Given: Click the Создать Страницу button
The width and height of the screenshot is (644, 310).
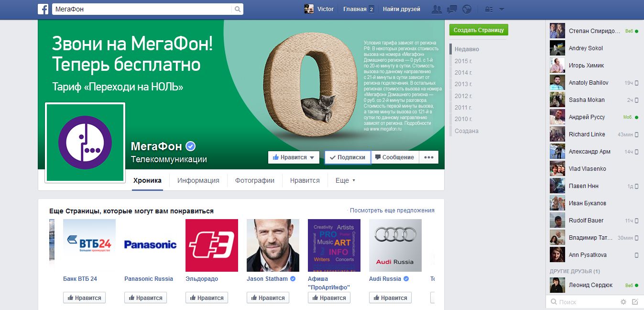Looking at the screenshot, I should tap(479, 30).
